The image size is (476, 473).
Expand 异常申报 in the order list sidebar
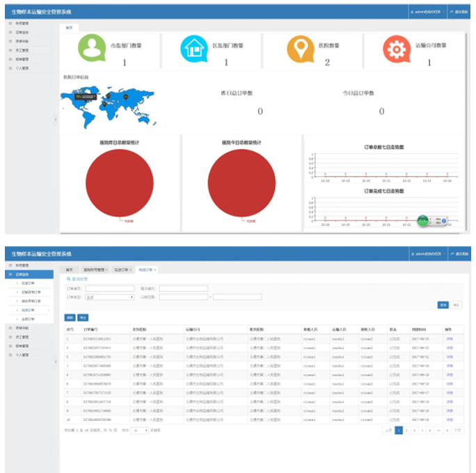coord(29,328)
